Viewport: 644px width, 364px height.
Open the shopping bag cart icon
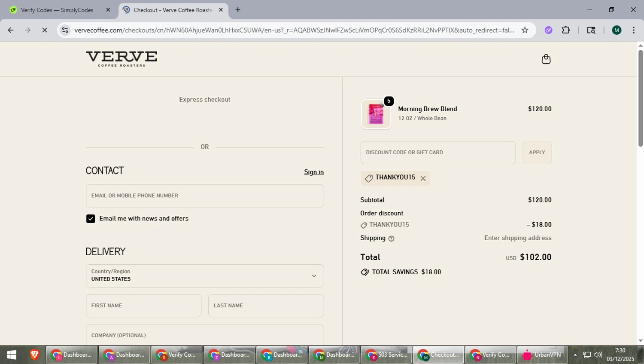click(546, 59)
